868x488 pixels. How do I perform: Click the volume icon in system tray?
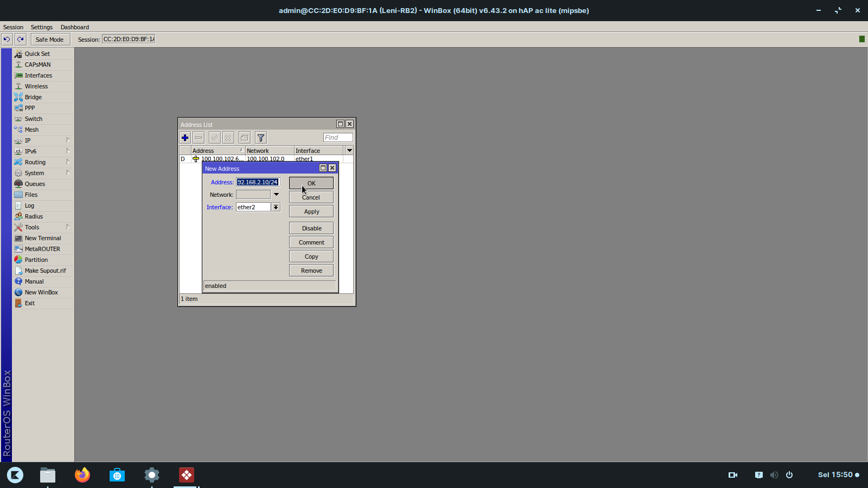tap(774, 475)
